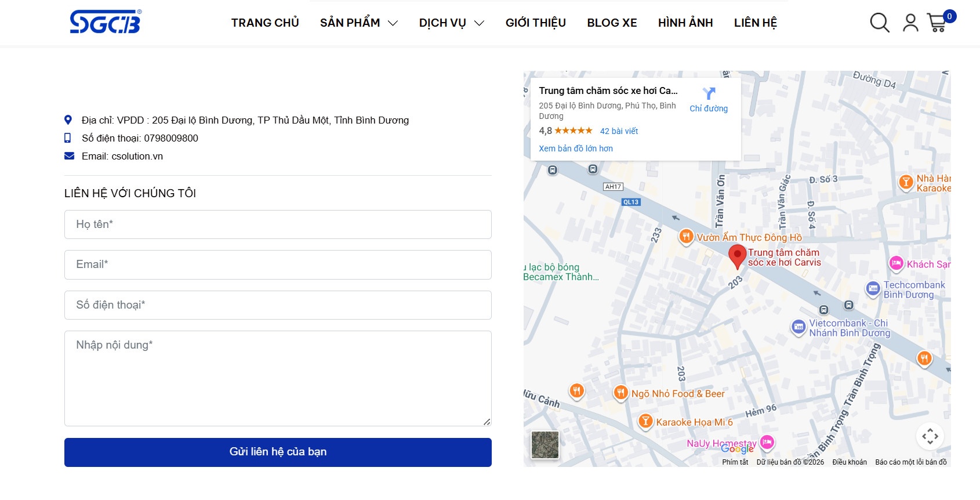Click the Điều khoản map link

pos(850,462)
